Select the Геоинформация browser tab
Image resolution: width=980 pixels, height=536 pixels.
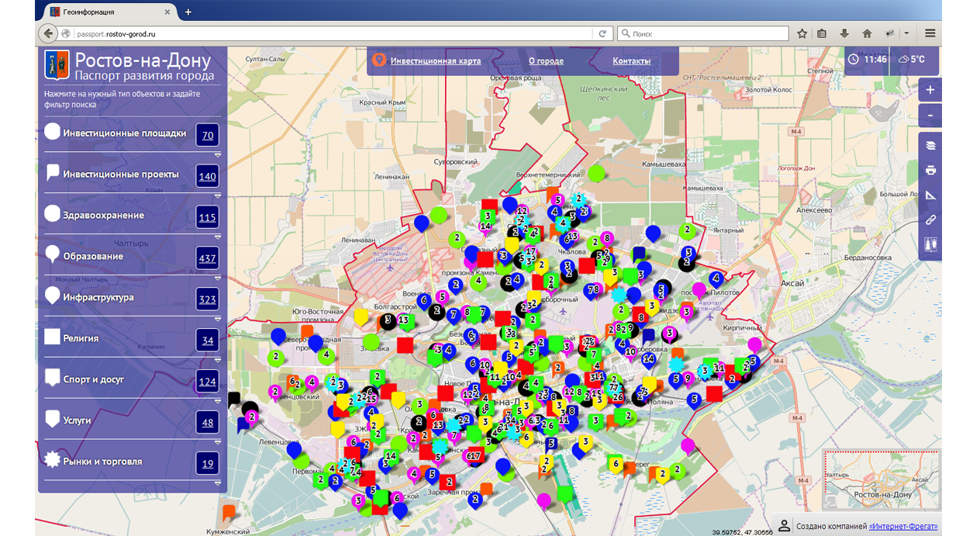(x=109, y=12)
